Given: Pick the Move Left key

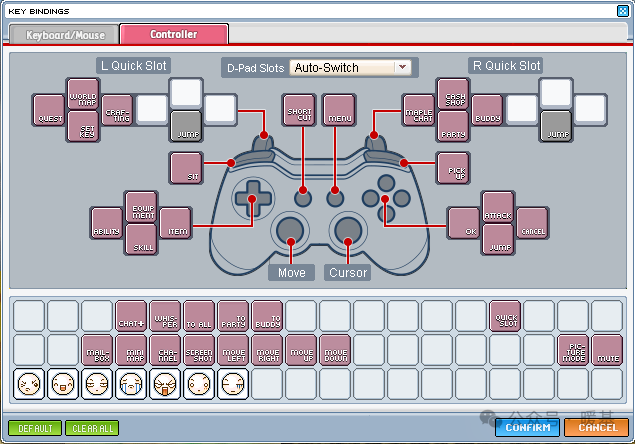Looking at the screenshot, I should (x=233, y=350).
